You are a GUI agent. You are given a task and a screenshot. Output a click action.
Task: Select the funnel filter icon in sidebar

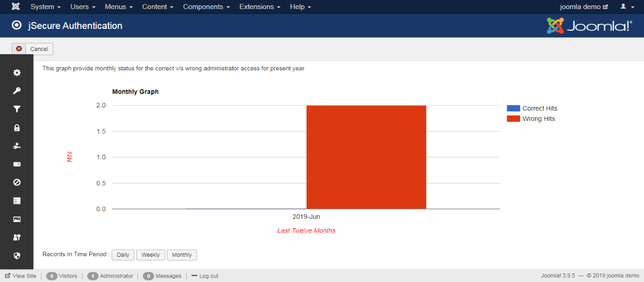point(17,109)
